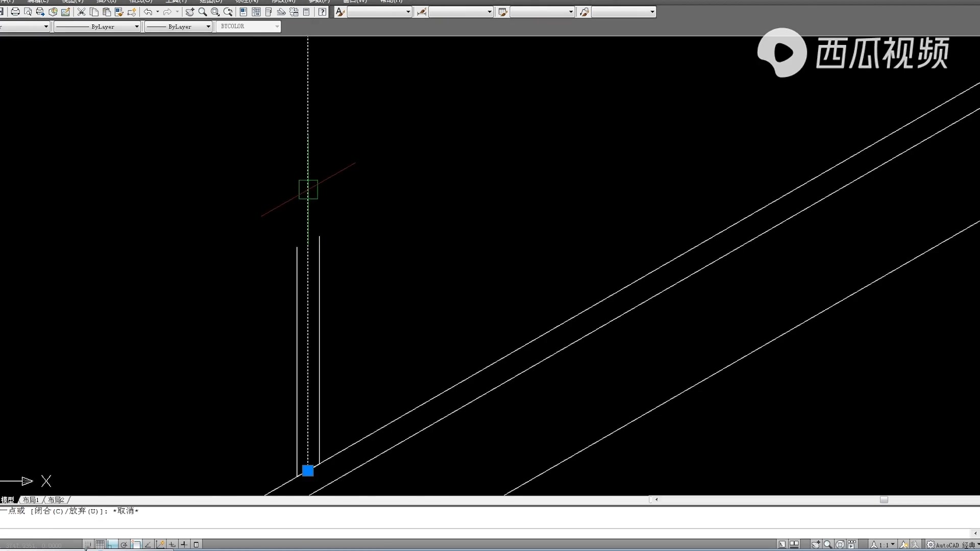Open the dimension style dropdown
The height and width of the screenshot is (551, 980).
click(x=461, y=12)
